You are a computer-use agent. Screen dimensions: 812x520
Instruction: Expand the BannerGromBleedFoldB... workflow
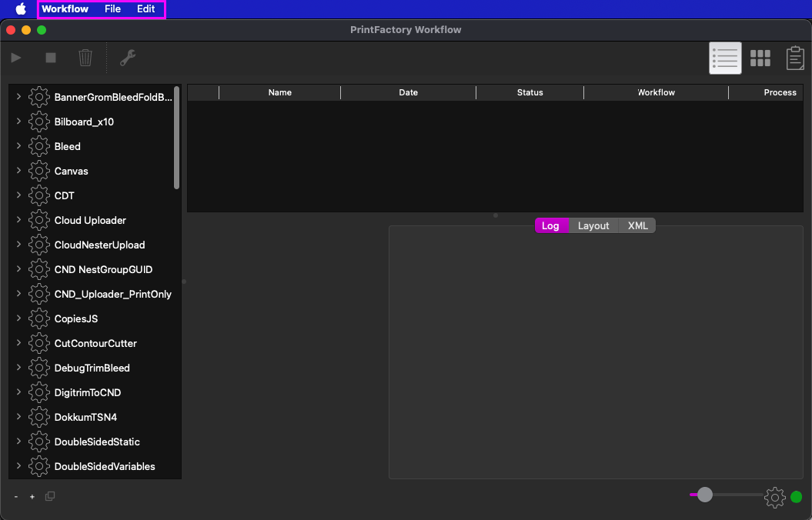coord(18,96)
